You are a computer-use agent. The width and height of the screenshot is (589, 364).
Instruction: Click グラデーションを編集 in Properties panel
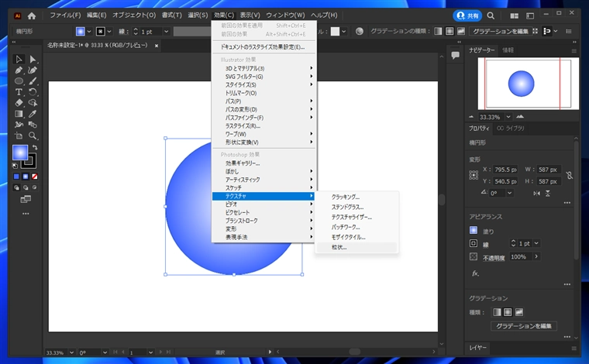tap(524, 326)
